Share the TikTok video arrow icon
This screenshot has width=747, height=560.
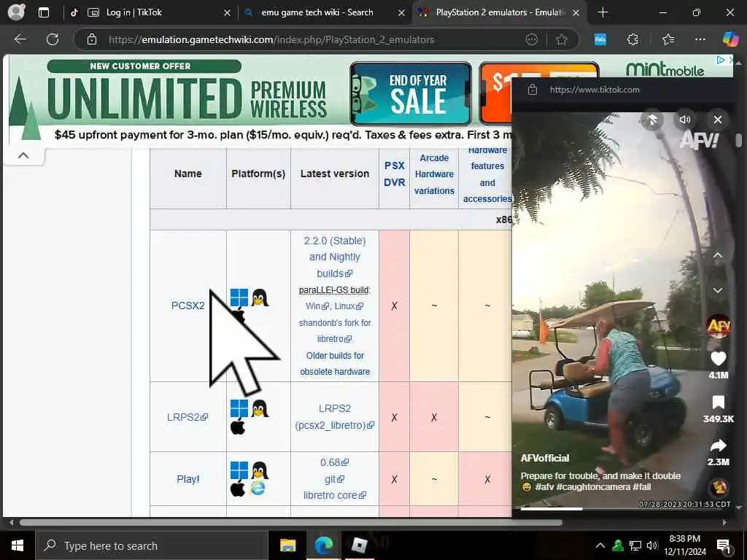click(x=719, y=446)
